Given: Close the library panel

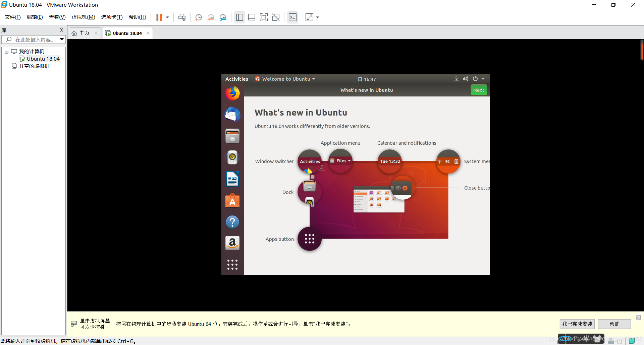Looking at the screenshot, I should 61,30.
